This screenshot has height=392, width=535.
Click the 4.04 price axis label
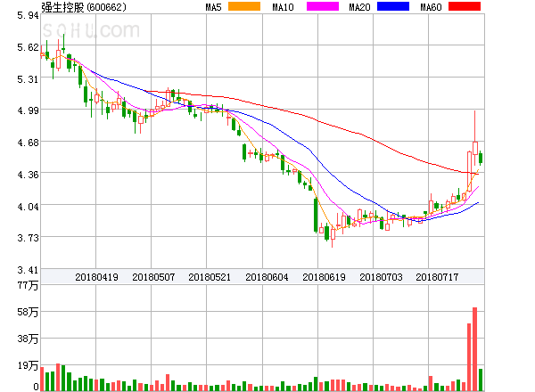pyautogui.click(x=28, y=207)
